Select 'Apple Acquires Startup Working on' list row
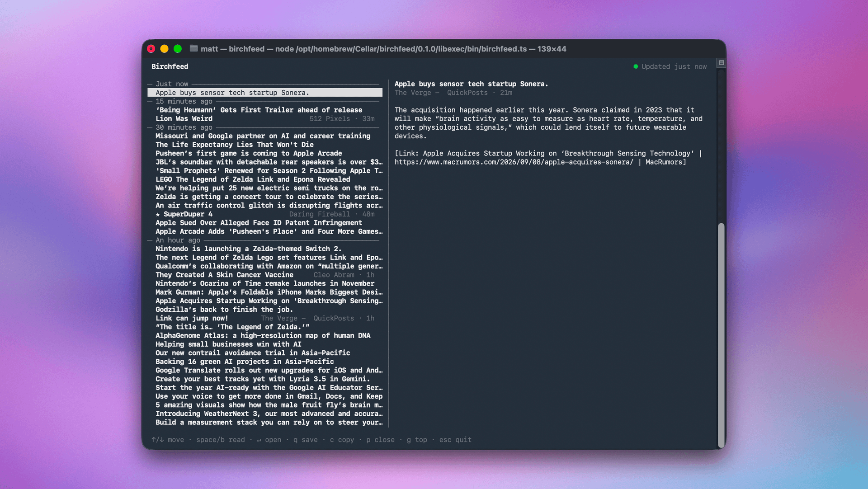 269,301
